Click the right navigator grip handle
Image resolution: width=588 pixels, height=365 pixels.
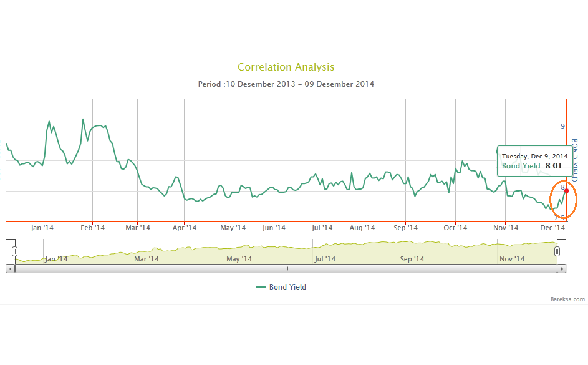(x=557, y=250)
